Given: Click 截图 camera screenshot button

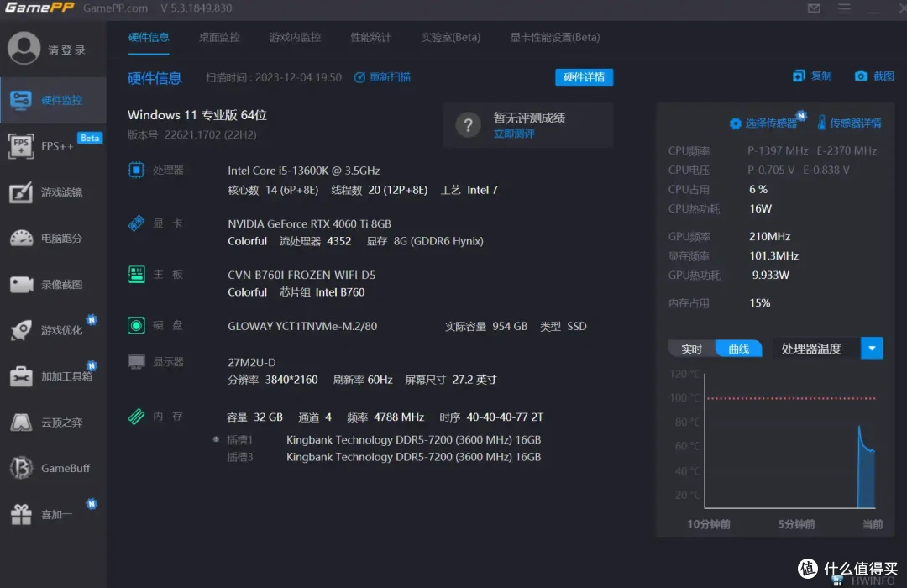Looking at the screenshot, I should (874, 76).
